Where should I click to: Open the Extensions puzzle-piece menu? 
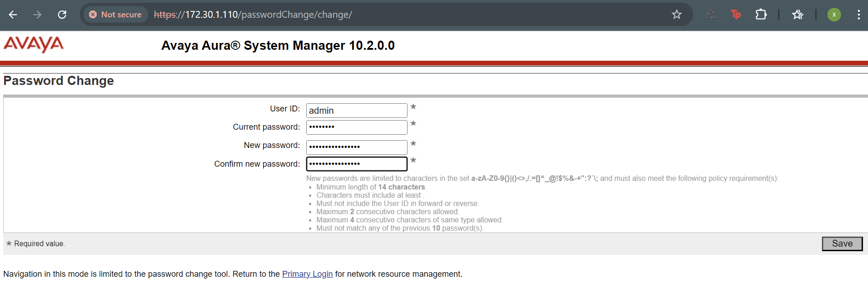[x=761, y=15]
